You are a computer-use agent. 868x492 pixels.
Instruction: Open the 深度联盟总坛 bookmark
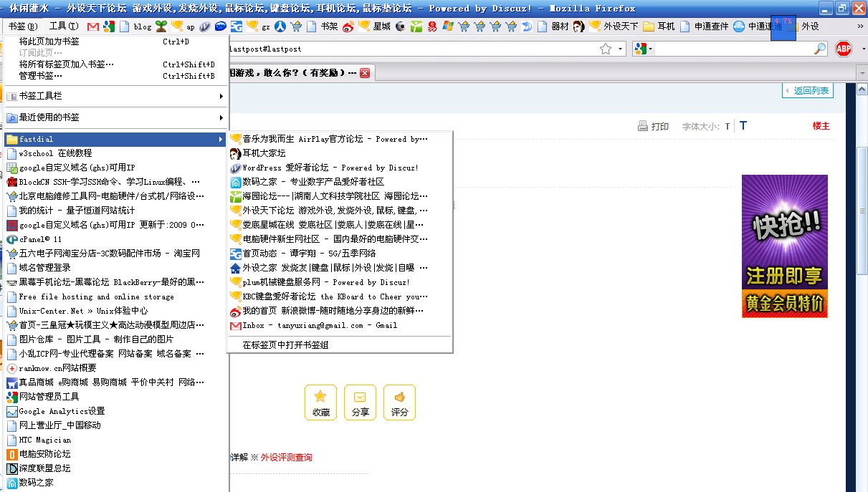[x=116, y=468]
